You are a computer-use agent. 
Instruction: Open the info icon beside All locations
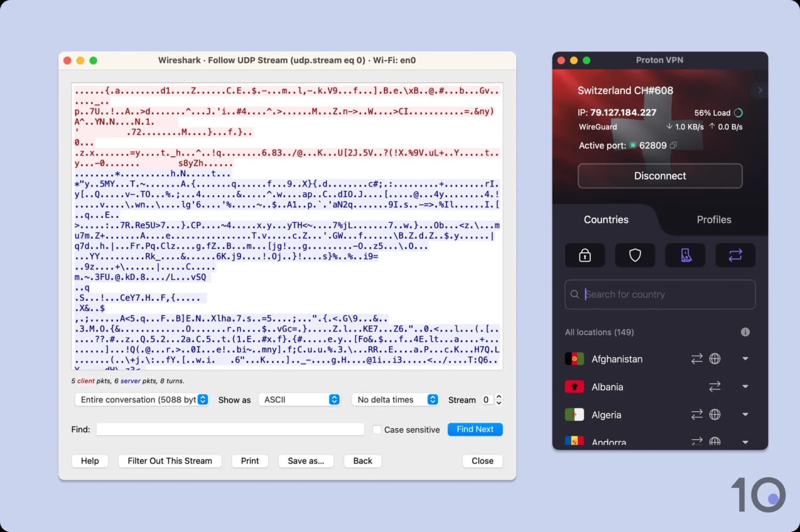pyautogui.click(x=746, y=332)
